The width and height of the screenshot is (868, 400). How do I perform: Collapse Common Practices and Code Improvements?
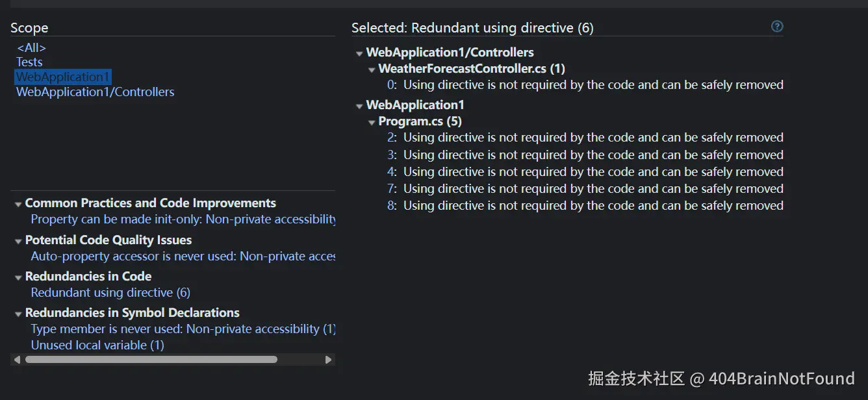coord(18,204)
